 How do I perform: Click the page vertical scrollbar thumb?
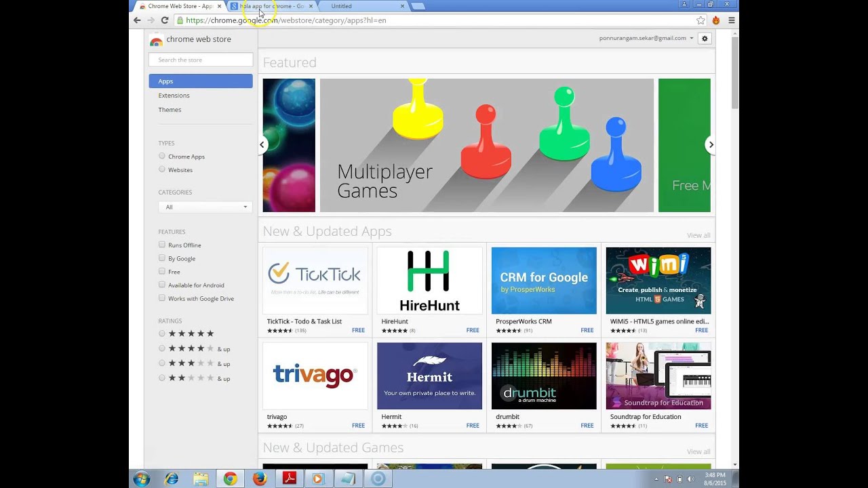click(x=735, y=72)
